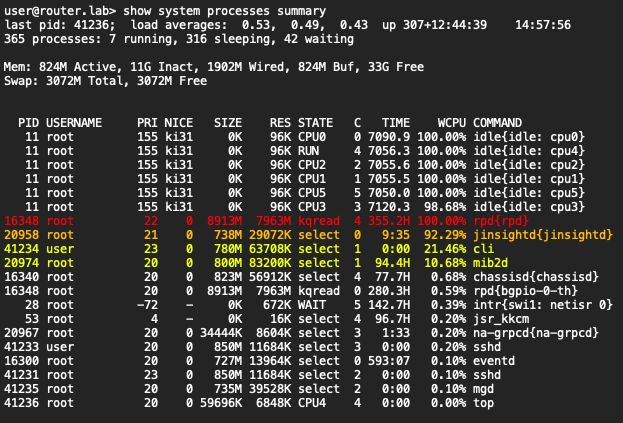This screenshot has width=623, height=423.
Task: Click PID 20974
Action: (x=21, y=263)
